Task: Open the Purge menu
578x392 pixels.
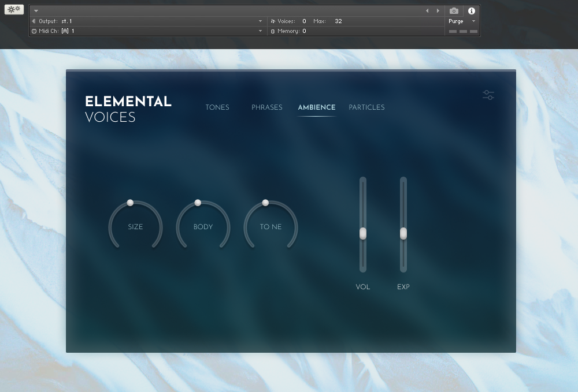Action: (x=462, y=21)
